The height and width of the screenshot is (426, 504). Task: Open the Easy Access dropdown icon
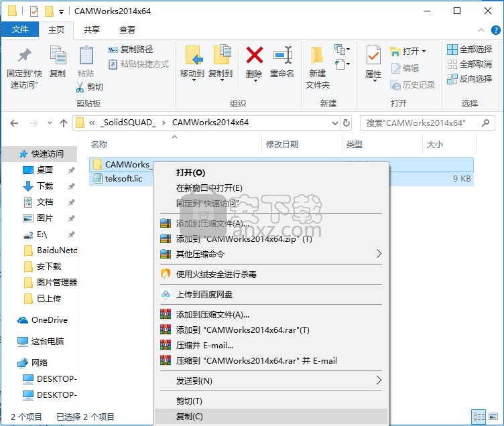[x=342, y=64]
